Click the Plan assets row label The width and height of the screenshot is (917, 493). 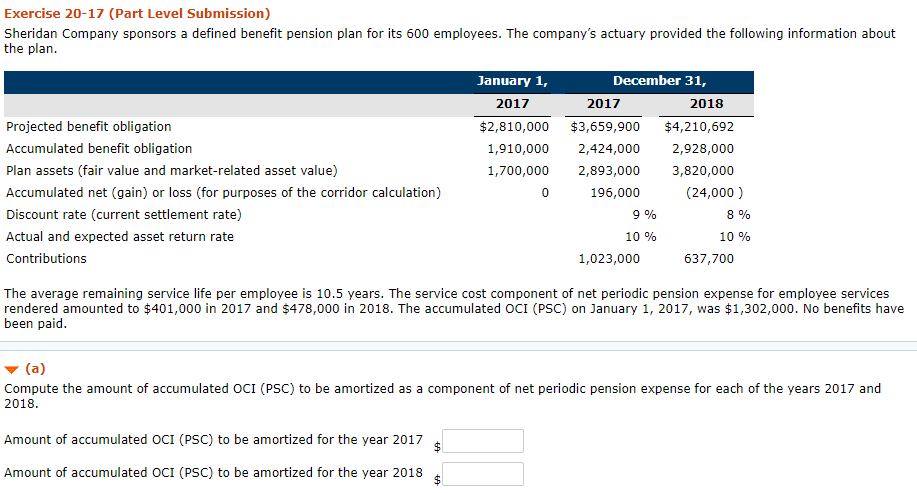[171, 171]
